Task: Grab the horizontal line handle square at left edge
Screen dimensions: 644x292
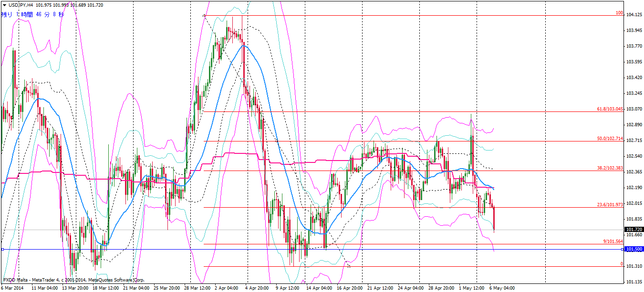Action: click(x=2, y=249)
